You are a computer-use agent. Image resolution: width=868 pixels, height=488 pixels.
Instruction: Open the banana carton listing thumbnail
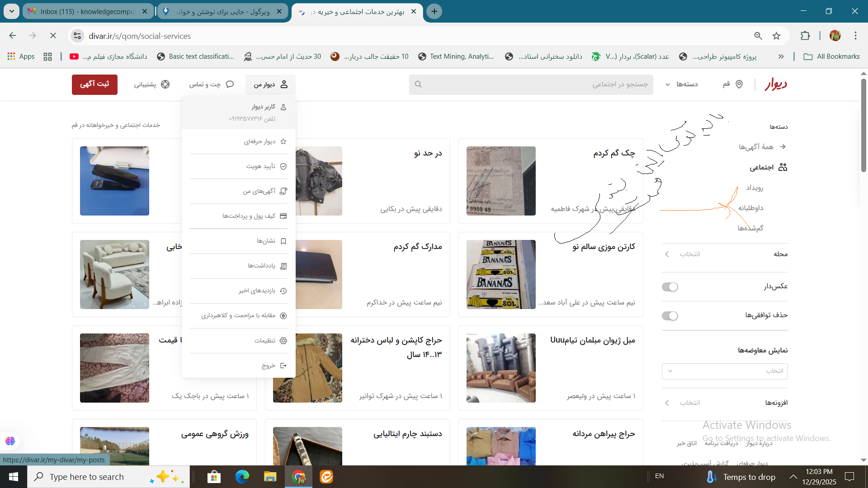coord(500,274)
